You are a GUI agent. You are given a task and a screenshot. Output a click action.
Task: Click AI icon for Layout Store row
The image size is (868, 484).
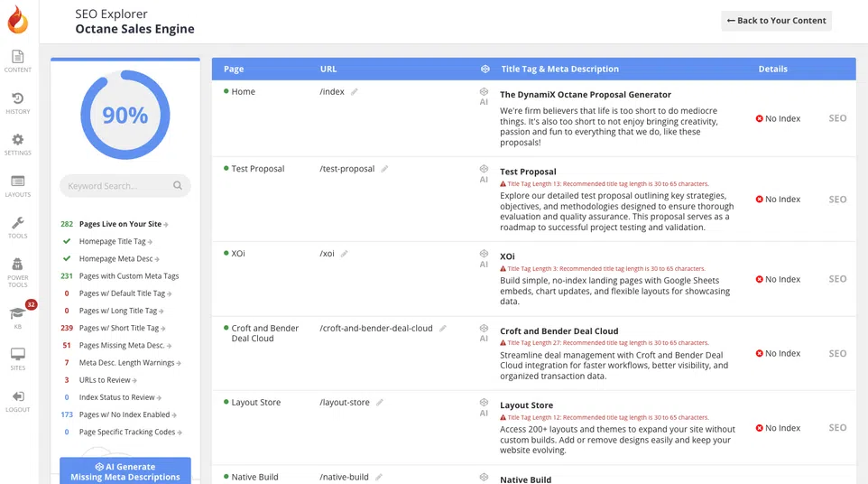(484, 407)
